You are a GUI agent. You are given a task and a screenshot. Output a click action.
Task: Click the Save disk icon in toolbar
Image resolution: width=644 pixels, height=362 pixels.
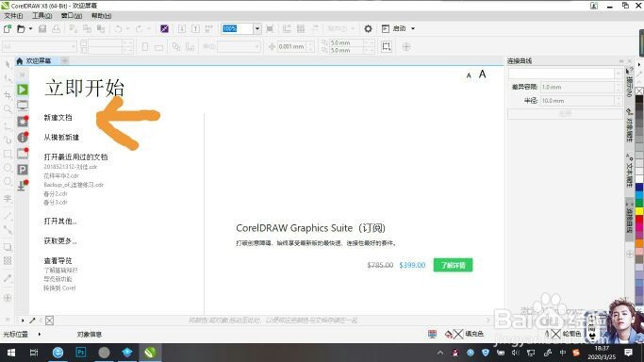point(42,28)
